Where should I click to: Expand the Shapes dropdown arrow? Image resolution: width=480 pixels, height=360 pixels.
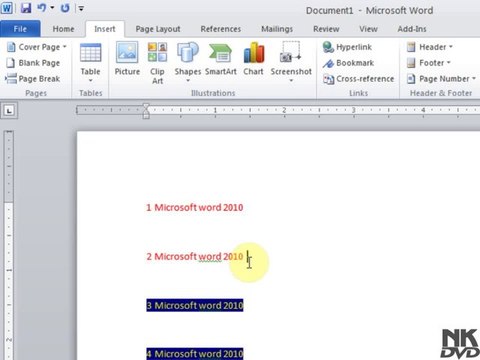(188, 80)
